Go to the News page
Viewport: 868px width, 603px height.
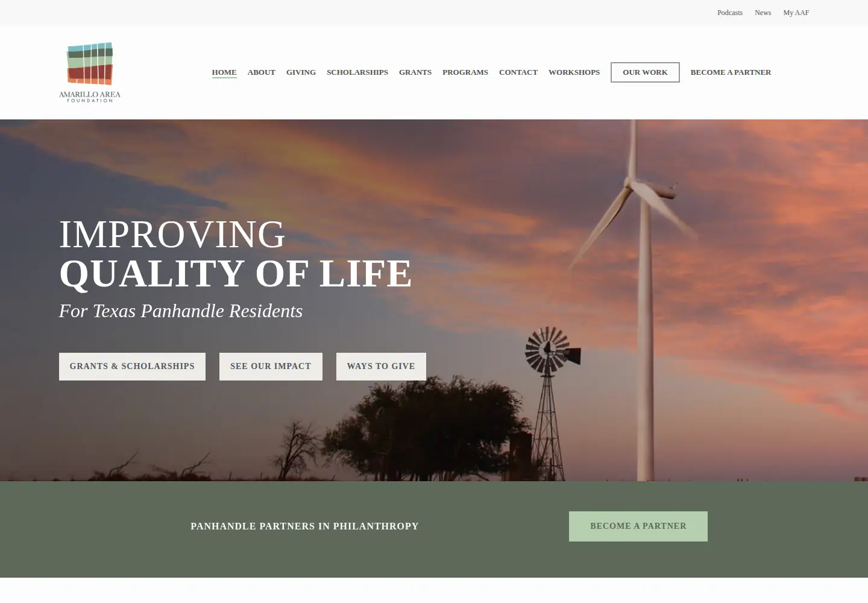[x=763, y=13]
